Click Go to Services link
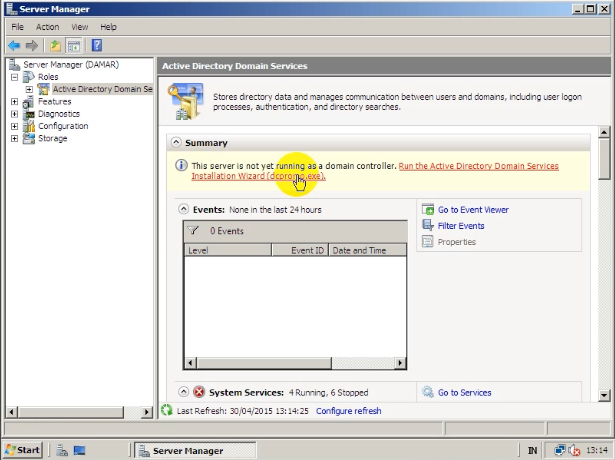The height and width of the screenshot is (460, 615). point(464,393)
